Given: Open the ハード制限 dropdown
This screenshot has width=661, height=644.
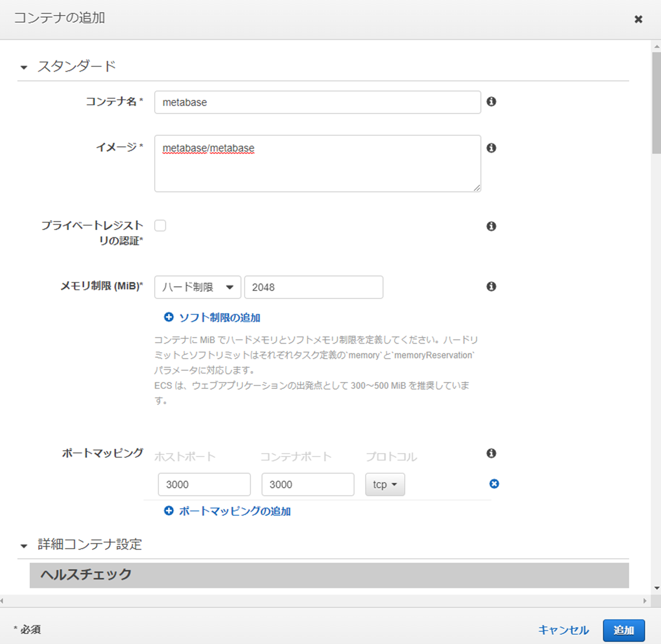Looking at the screenshot, I should click(x=198, y=287).
